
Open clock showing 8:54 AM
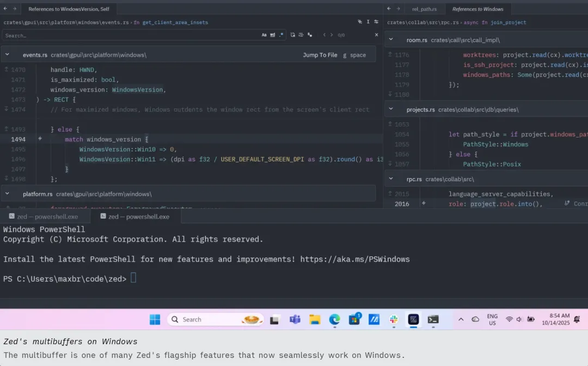coord(556,320)
